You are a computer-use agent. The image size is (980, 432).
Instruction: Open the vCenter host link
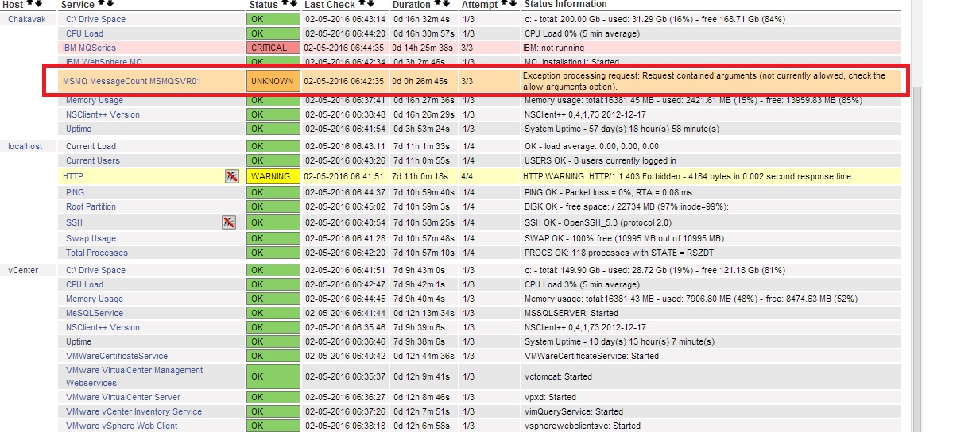(x=22, y=270)
